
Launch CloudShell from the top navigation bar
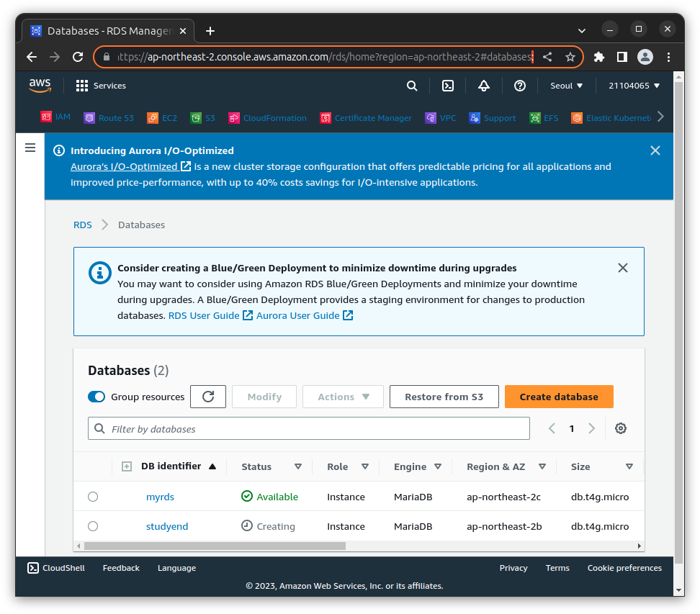(x=448, y=86)
